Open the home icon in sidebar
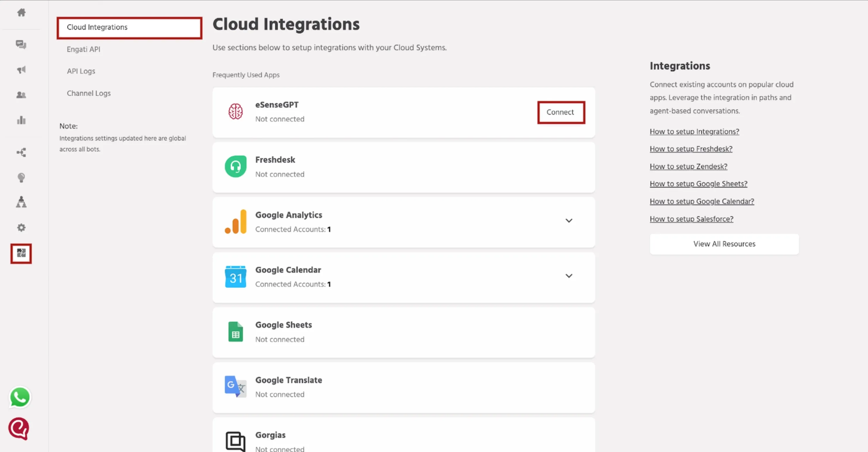This screenshot has width=868, height=452. (21, 13)
